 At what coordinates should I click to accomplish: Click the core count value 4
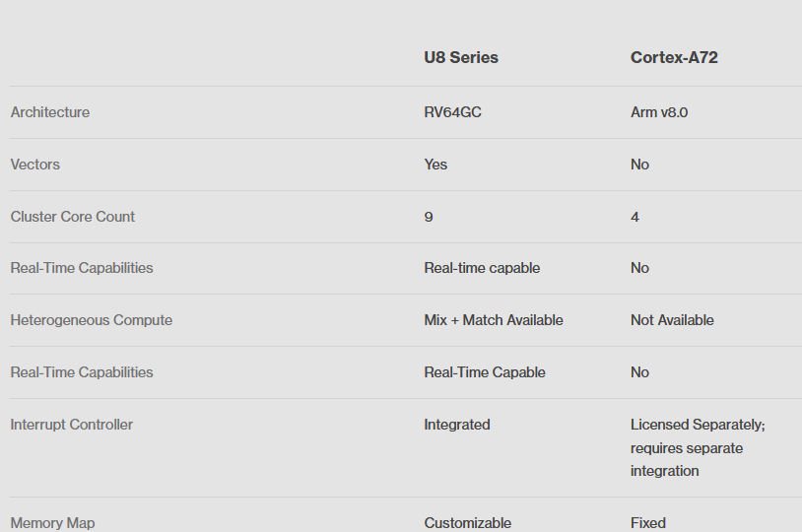[x=635, y=217]
